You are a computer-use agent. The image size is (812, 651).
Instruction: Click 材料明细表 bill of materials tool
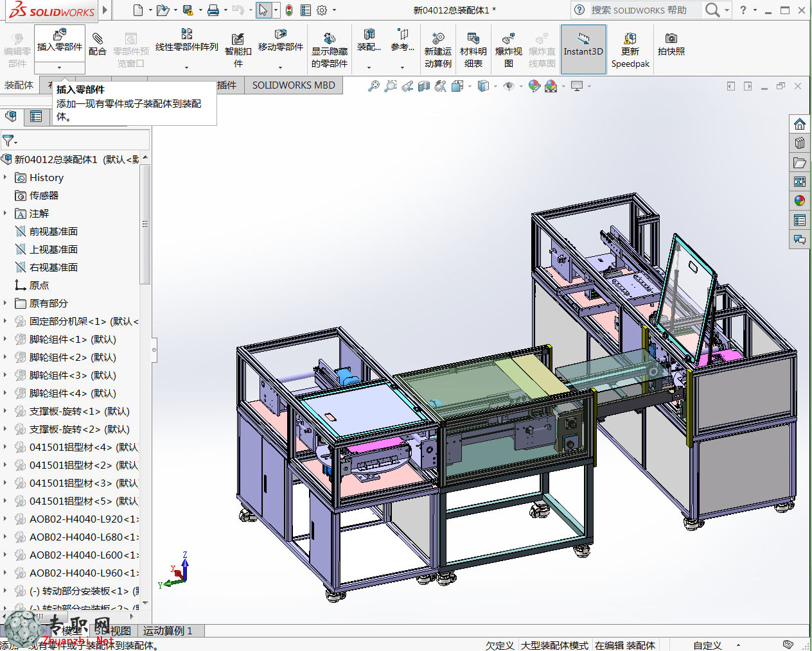pos(473,51)
